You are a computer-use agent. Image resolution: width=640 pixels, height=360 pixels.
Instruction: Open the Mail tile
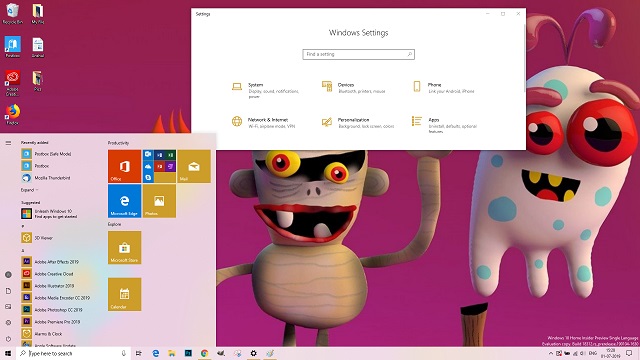point(194,166)
